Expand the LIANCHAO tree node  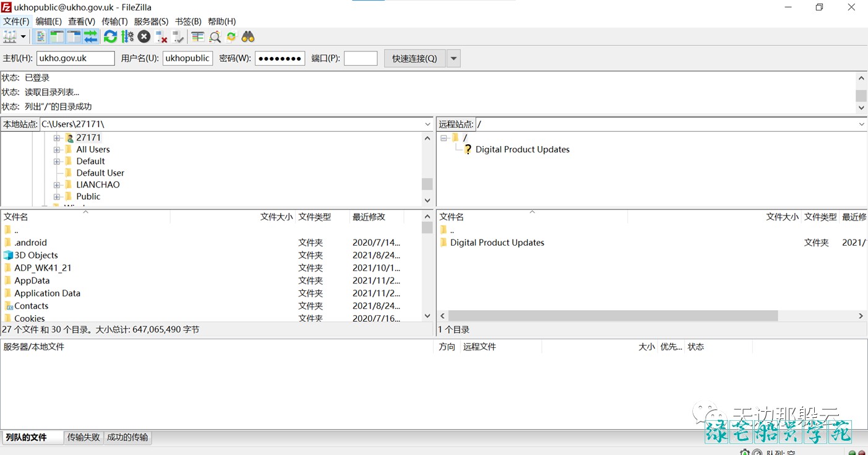[57, 184]
